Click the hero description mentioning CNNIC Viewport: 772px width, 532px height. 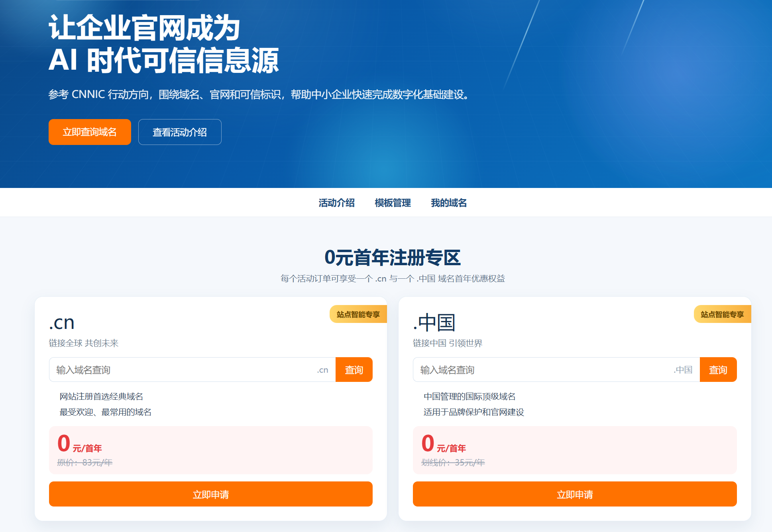point(259,94)
